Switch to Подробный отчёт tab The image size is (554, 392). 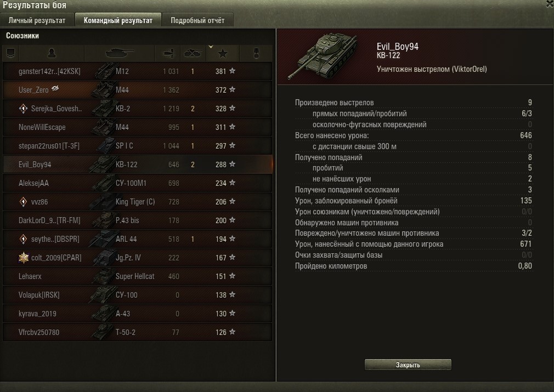point(197,20)
